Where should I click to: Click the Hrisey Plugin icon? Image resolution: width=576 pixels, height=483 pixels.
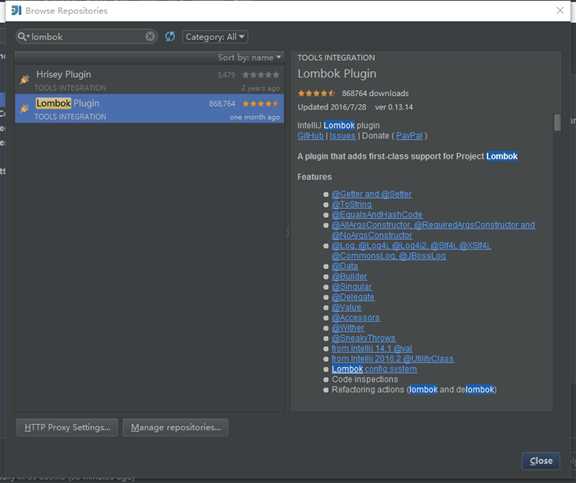pyautogui.click(x=24, y=79)
